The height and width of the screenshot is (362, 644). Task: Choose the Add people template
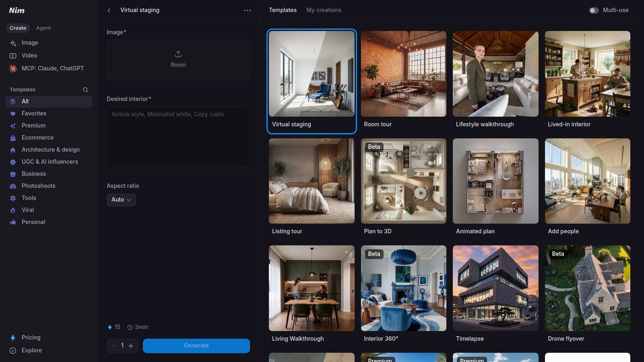(588, 181)
